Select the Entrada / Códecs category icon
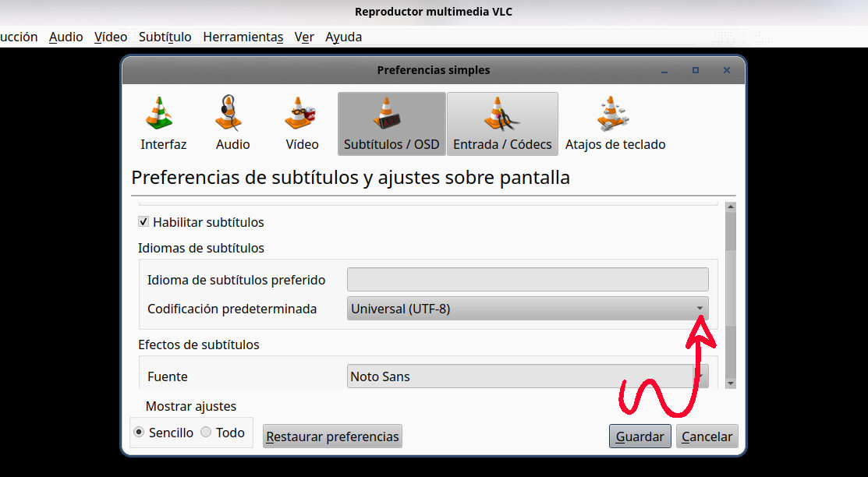 tap(502, 123)
